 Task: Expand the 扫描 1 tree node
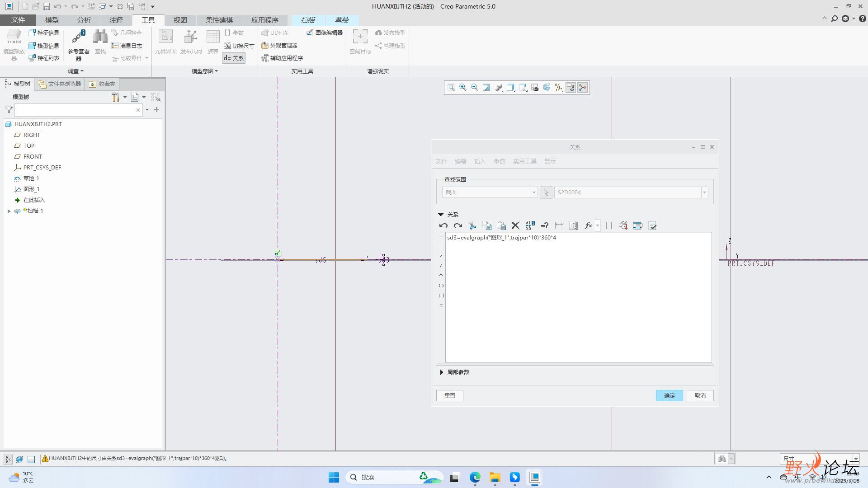pyautogui.click(x=9, y=211)
